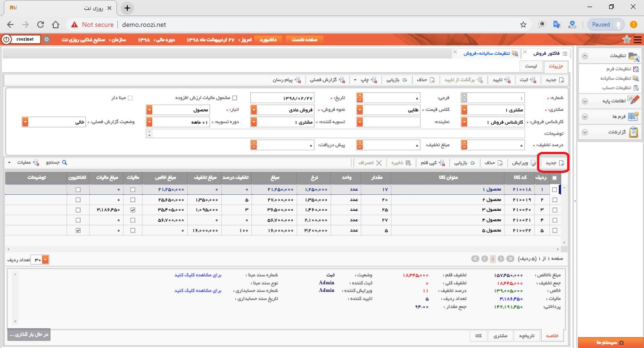This screenshot has height=348, width=644.
Task: Uncheck the اشانتیون checkbox on محصول ۵ row
Action: [x=78, y=231]
